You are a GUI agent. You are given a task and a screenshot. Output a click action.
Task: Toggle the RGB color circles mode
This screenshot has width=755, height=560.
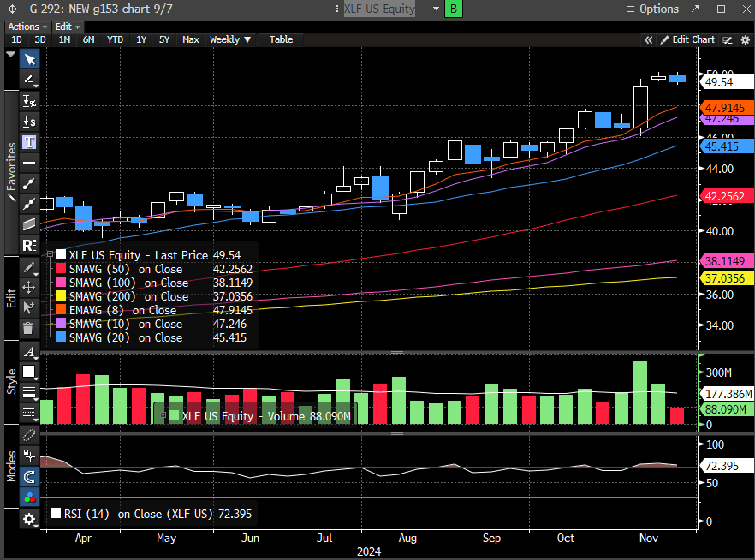pyautogui.click(x=29, y=497)
